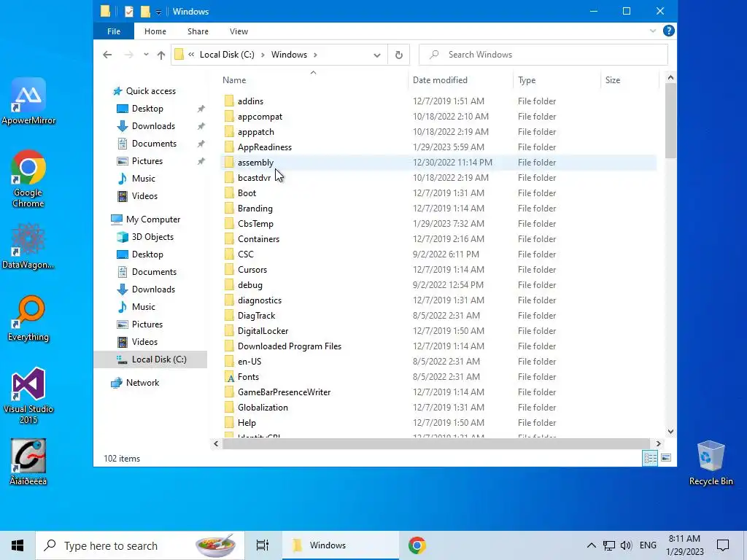
Task: Expand the address bar history dropdown
Action: coord(377,55)
